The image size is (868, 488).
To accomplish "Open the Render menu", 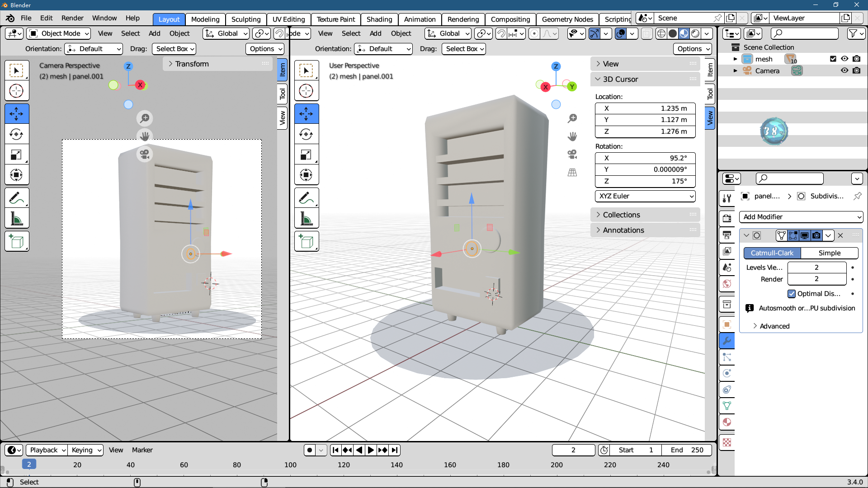I will [72, 18].
